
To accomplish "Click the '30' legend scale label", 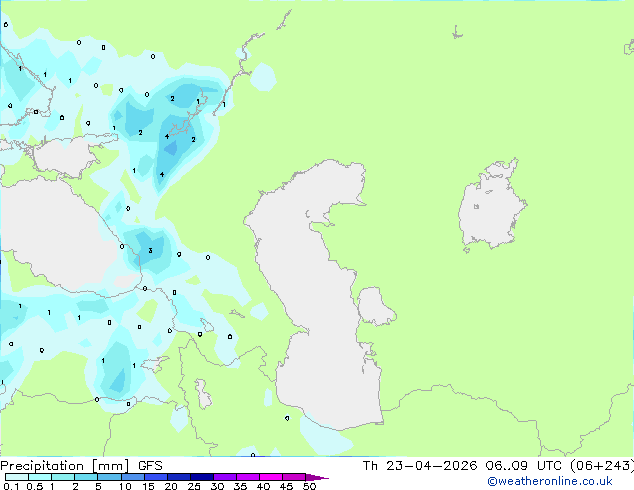I will [217, 486].
